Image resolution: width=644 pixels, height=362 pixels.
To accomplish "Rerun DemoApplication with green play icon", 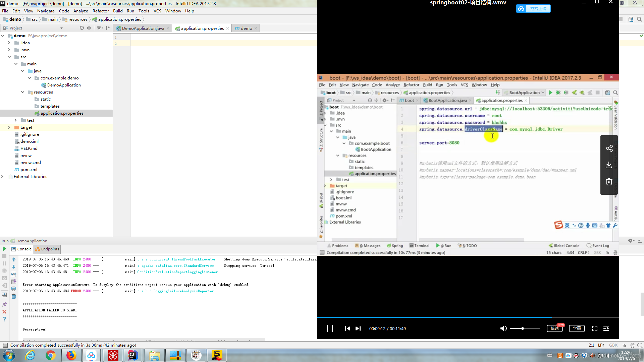I will 4,249.
